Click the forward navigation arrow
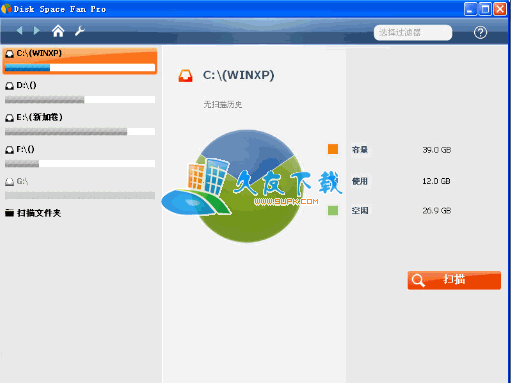Screen dimensions: 511x383 (36, 31)
